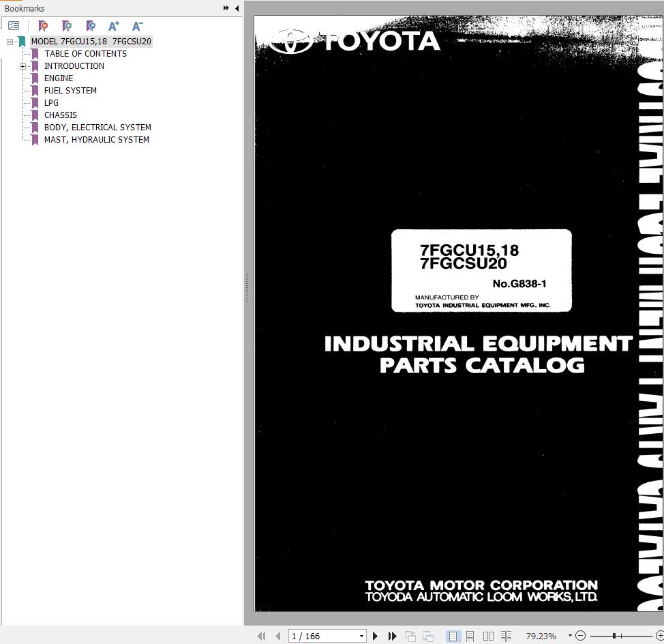Switch to continuous page view
664x644 pixels.
(470, 636)
